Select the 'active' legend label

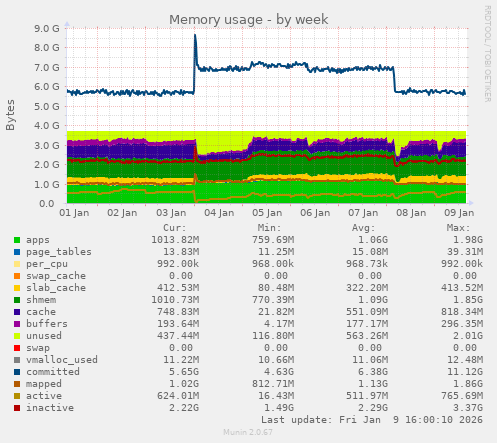pyautogui.click(x=44, y=396)
